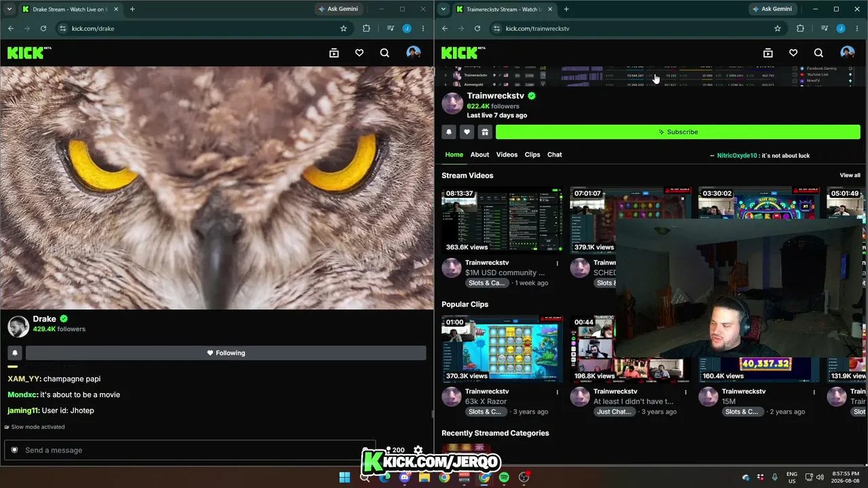The image size is (868, 488).
Task: Open search icon in Trainwreckstv Kick window
Action: tap(818, 53)
